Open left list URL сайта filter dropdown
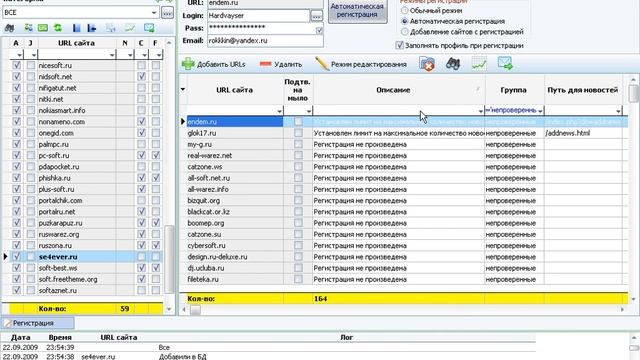 pos(112,55)
